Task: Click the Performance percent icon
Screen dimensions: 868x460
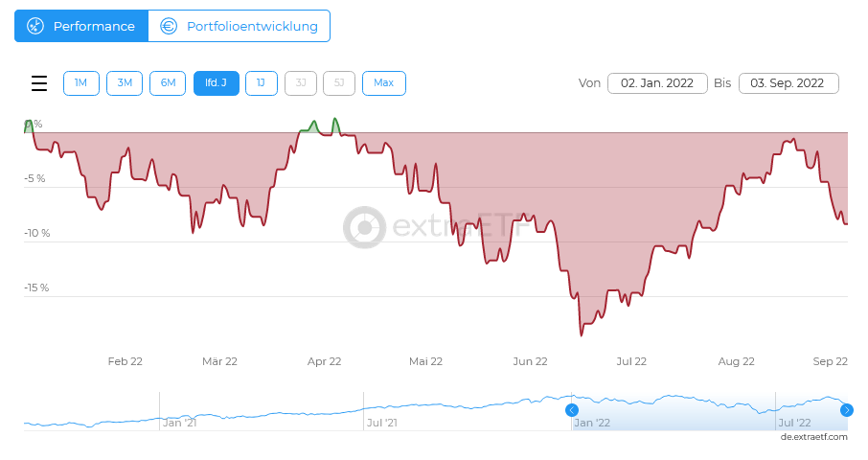Action: click(x=35, y=26)
